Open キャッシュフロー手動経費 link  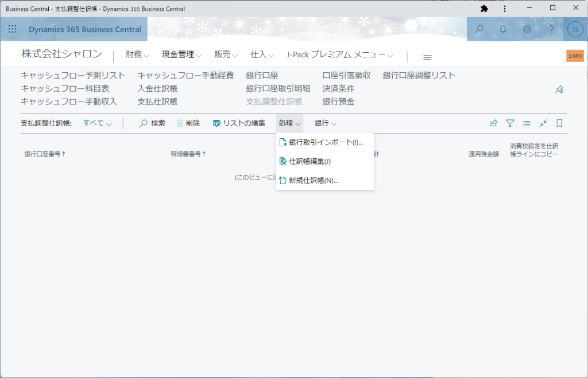tap(185, 75)
